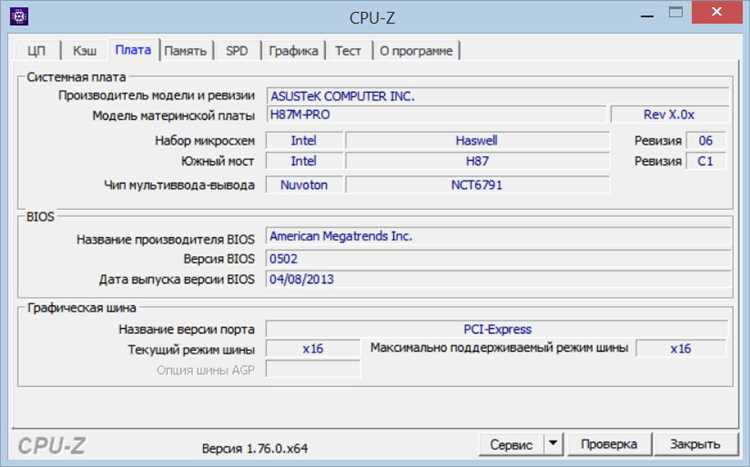Click the Закрыть button
Screen dimensions: 750x467
tap(695, 444)
